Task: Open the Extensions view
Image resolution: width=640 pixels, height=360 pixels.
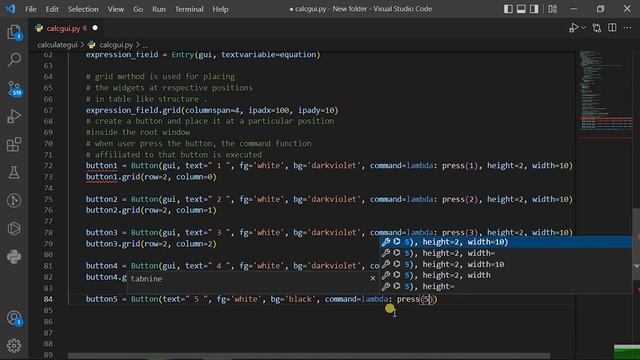Action: coord(14,144)
